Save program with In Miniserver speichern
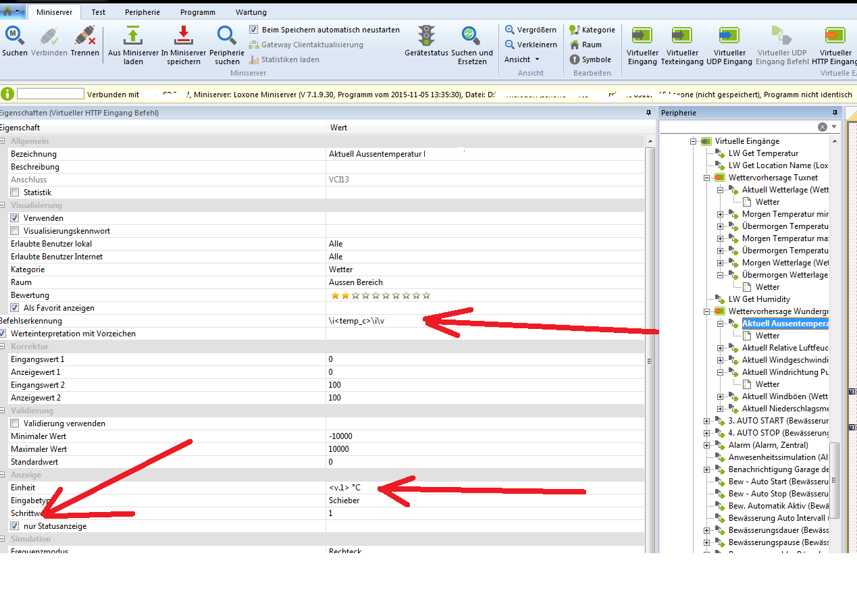Viewport: 857px width, 616px height. pyautogui.click(x=183, y=36)
